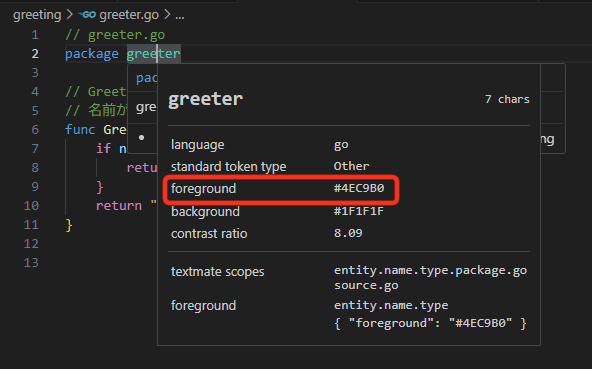Click the background value #1F1F1F

[x=359, y=211]
